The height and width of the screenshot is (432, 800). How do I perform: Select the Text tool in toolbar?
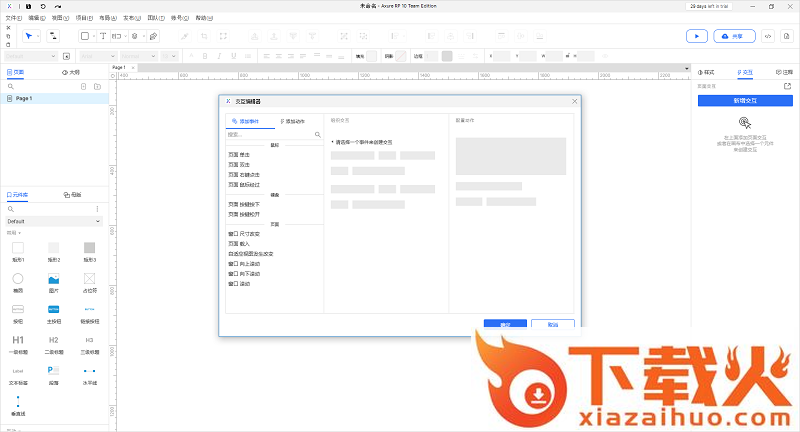coord(102,36)
